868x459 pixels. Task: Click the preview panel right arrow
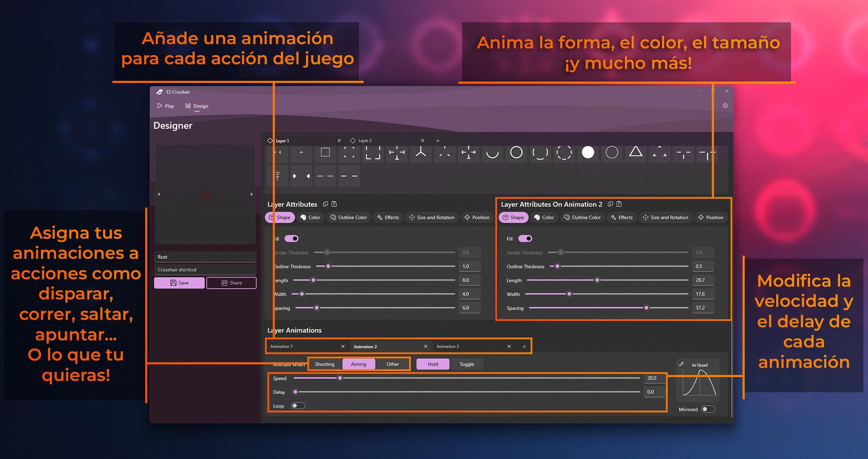[x=252, y=194]
